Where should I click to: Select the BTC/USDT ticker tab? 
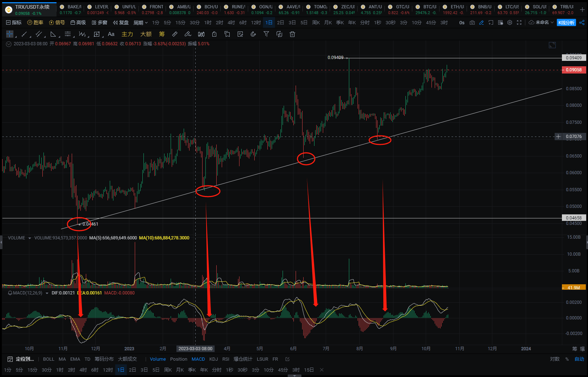tap(426, 6)
